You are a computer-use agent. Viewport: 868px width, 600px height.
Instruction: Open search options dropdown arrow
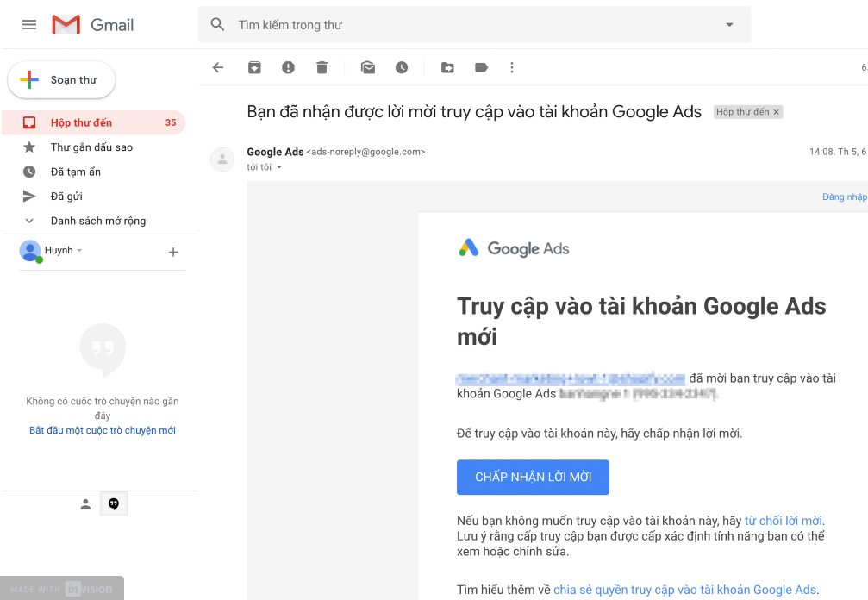(x=729, y=24)
